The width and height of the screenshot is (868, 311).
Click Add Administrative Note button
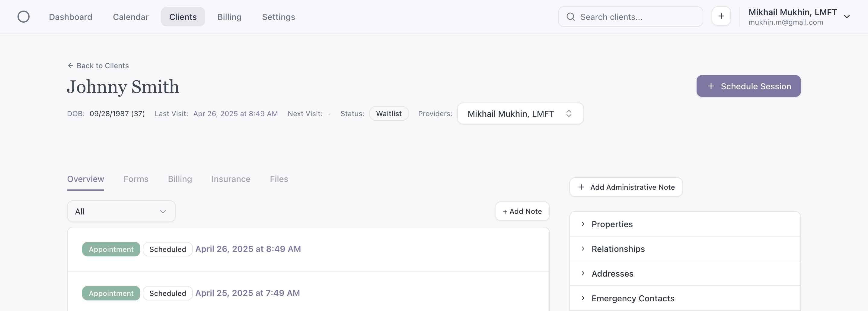[626, 187]
